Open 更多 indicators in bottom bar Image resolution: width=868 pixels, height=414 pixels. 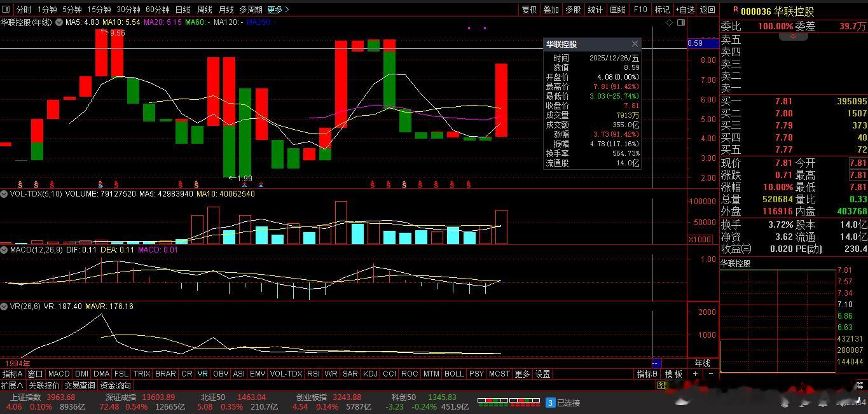(x=522, y=374)
